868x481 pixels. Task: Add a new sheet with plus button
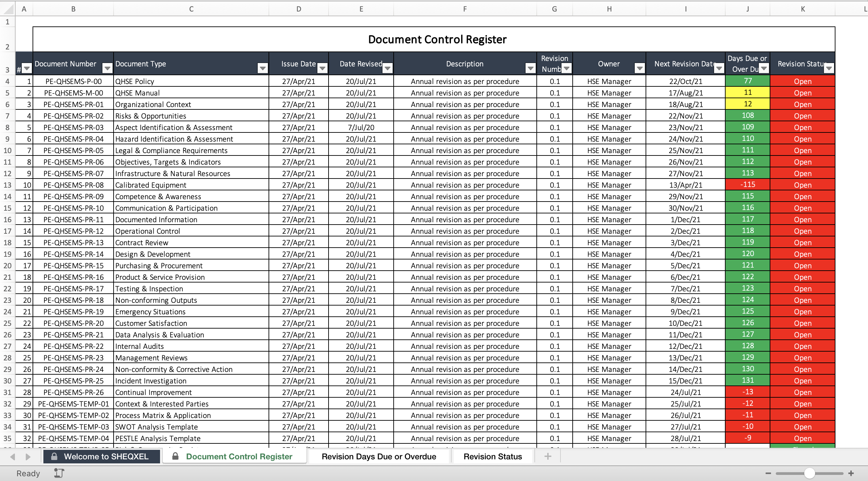tap(548, 456)
